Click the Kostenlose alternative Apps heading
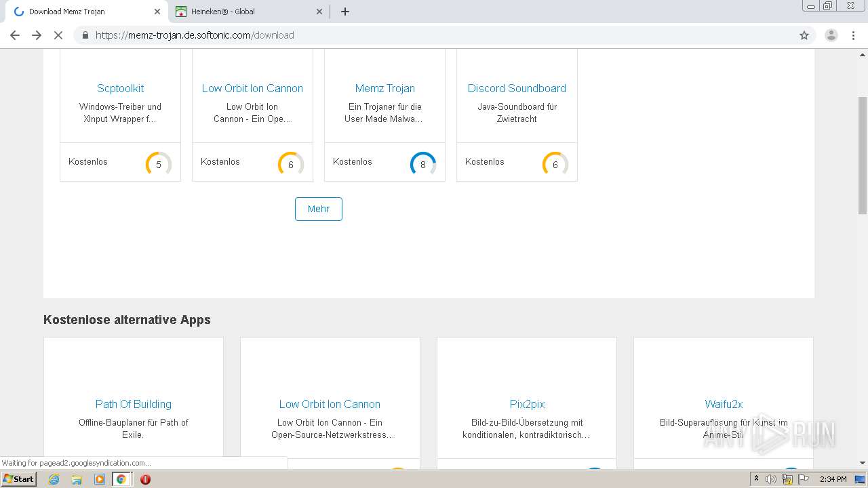 click(x=127, y=320)
